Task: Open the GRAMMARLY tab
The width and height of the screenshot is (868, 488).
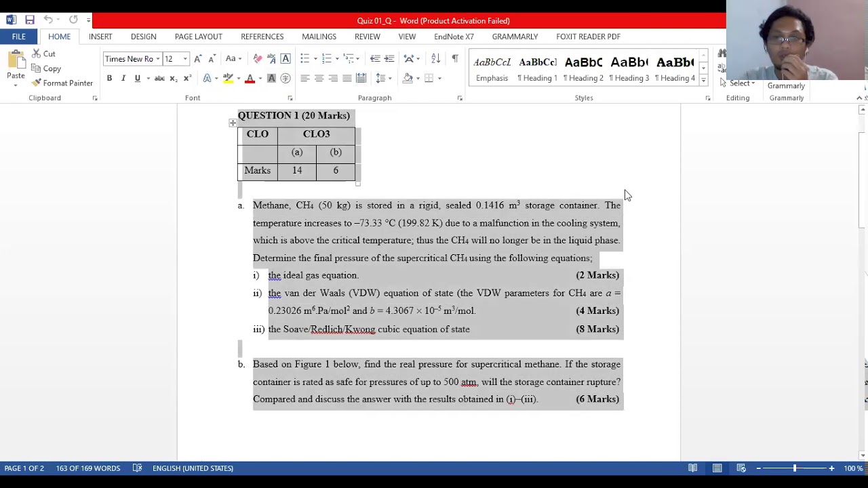Action: (x=515, y=37)
